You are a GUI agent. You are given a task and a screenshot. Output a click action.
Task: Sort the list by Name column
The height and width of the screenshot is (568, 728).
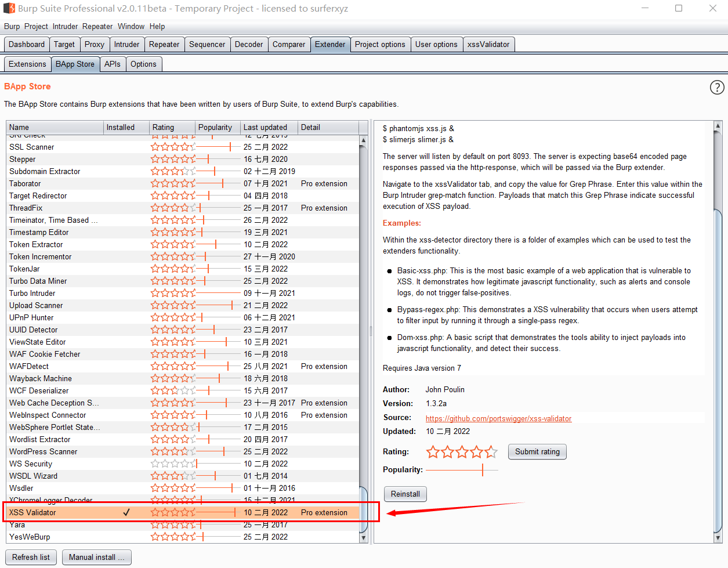click(55, 127)
